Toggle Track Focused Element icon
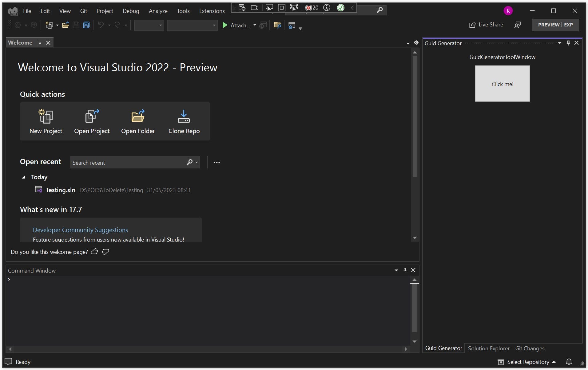Viewport: 588px width, 370px height. (294, 8)
